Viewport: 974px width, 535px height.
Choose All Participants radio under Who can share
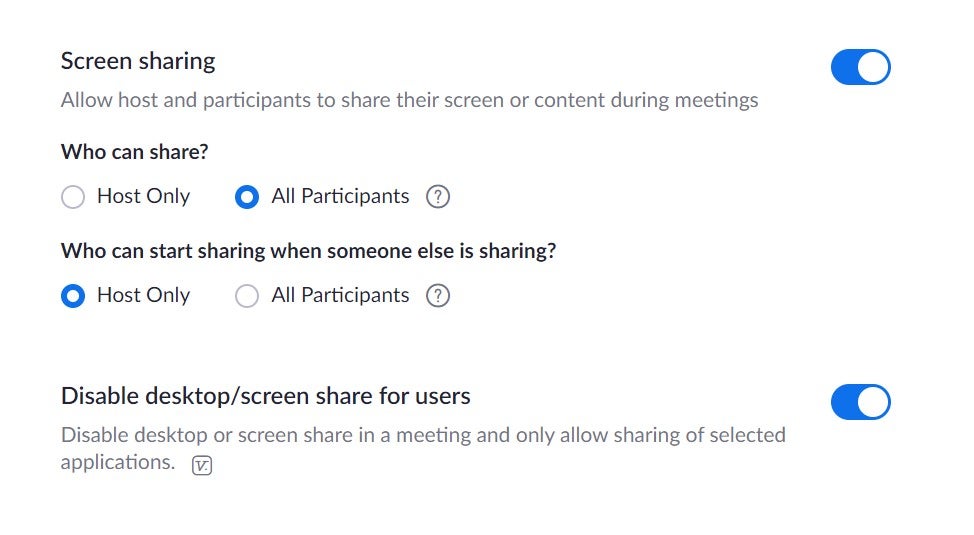click(247, 197)
